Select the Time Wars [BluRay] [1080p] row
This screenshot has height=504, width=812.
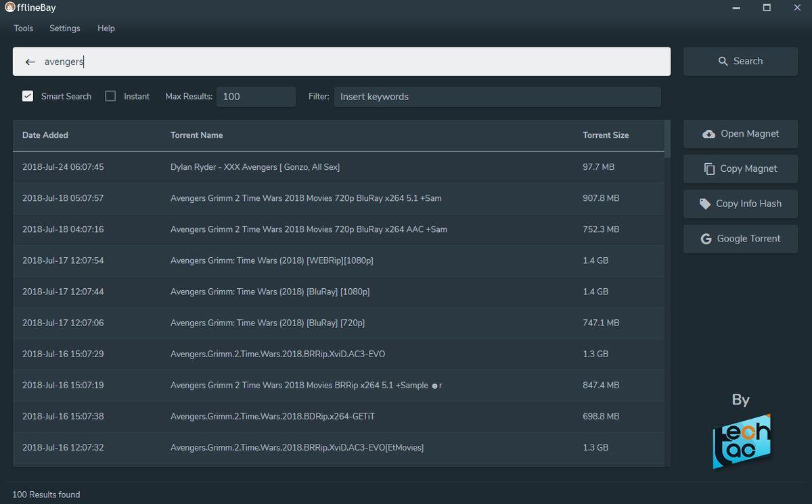click(x=338, y=292)
